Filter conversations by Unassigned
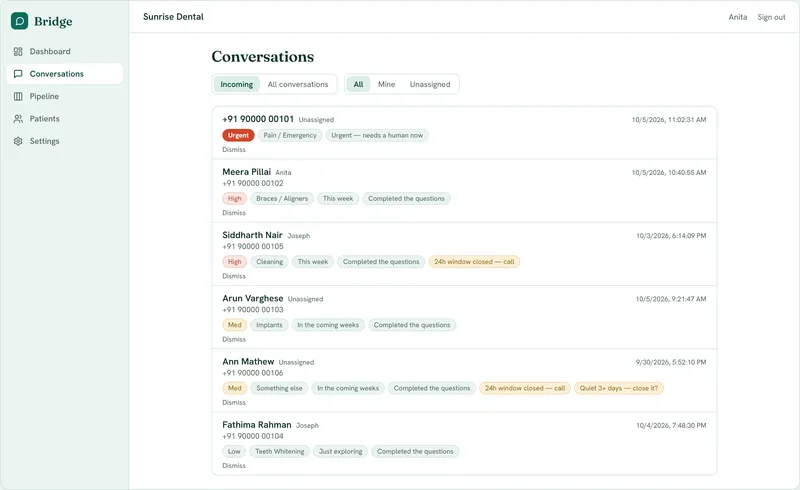Screen dimensions: 800x490 [430, 84]
